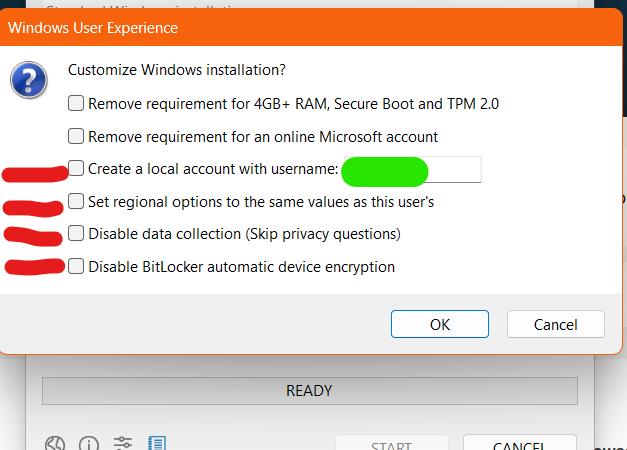Viewport: 627px width, 450px height.
Task: Enable Disable data collection option
Action: [x=76, y=234]
